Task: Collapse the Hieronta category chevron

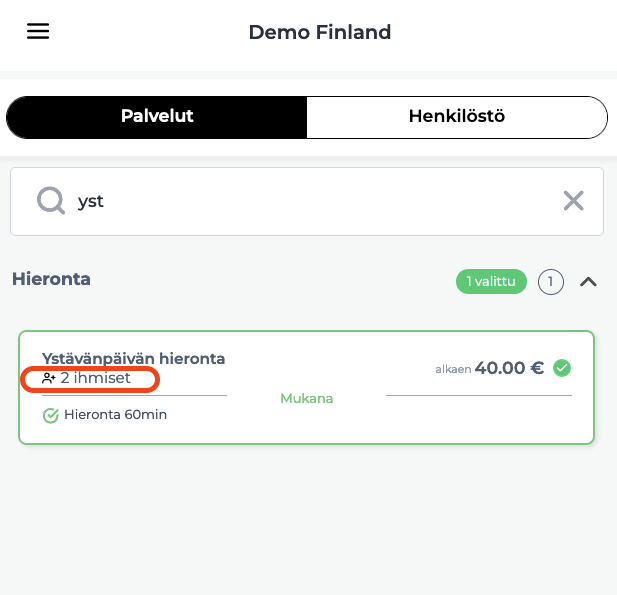Action: point(588,282)
